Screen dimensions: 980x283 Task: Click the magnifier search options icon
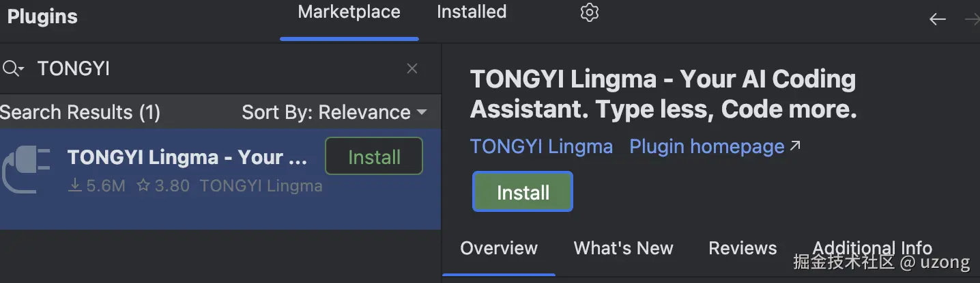tap(13, 68)
